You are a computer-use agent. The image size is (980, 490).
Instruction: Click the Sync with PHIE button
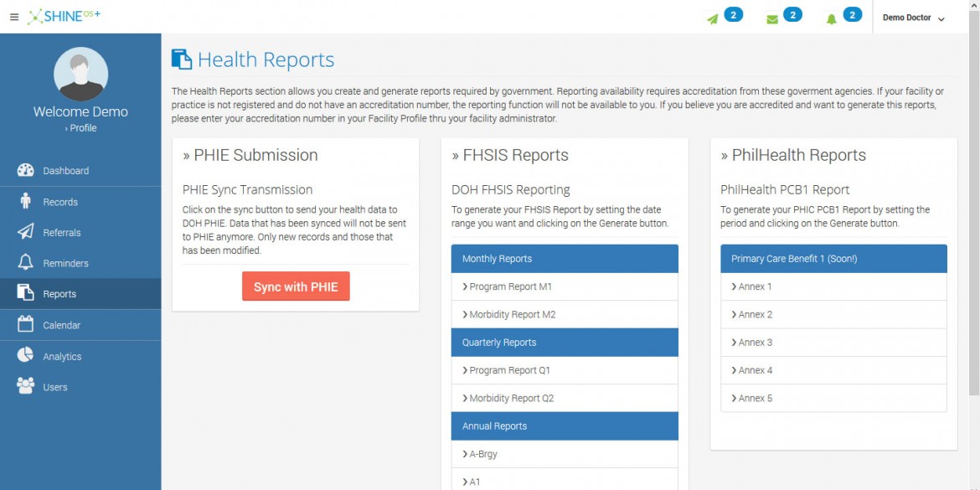296,286
